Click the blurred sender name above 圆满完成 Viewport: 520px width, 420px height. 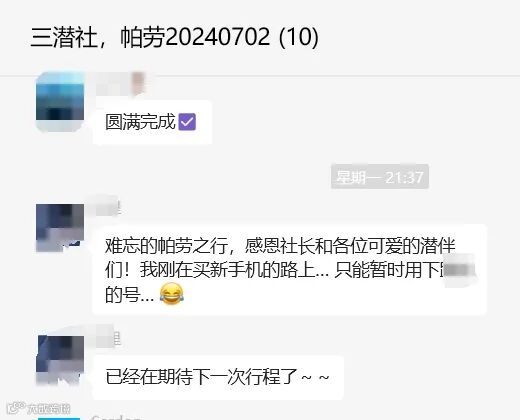(x=121, y=84)
